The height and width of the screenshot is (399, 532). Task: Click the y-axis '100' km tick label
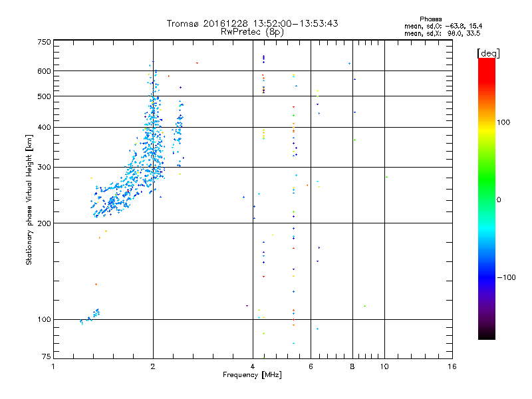pos(44,320)
